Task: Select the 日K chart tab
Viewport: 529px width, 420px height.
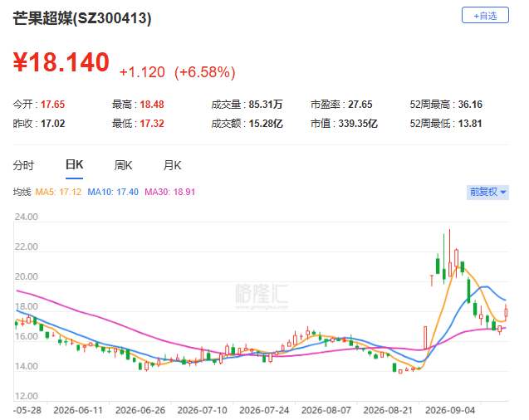Action: click(x=74, y=165)
